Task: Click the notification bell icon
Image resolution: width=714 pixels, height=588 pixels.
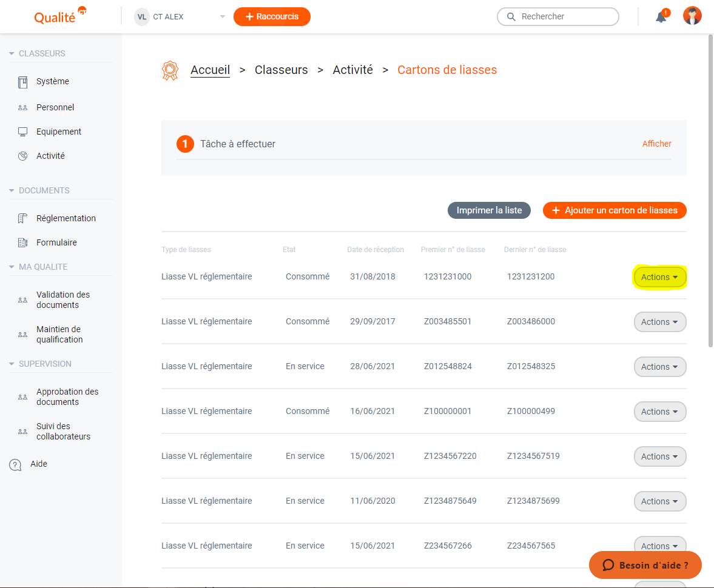Action: [x=661, y=17]
